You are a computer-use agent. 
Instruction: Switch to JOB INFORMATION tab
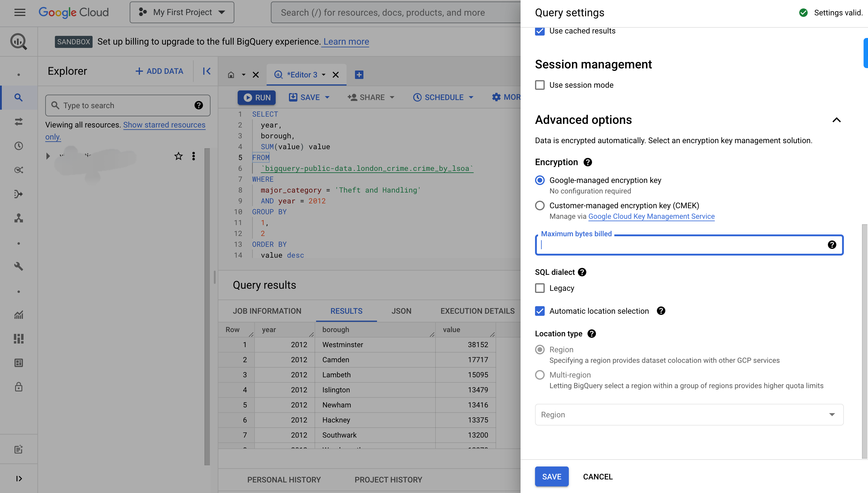pos(267,311)
